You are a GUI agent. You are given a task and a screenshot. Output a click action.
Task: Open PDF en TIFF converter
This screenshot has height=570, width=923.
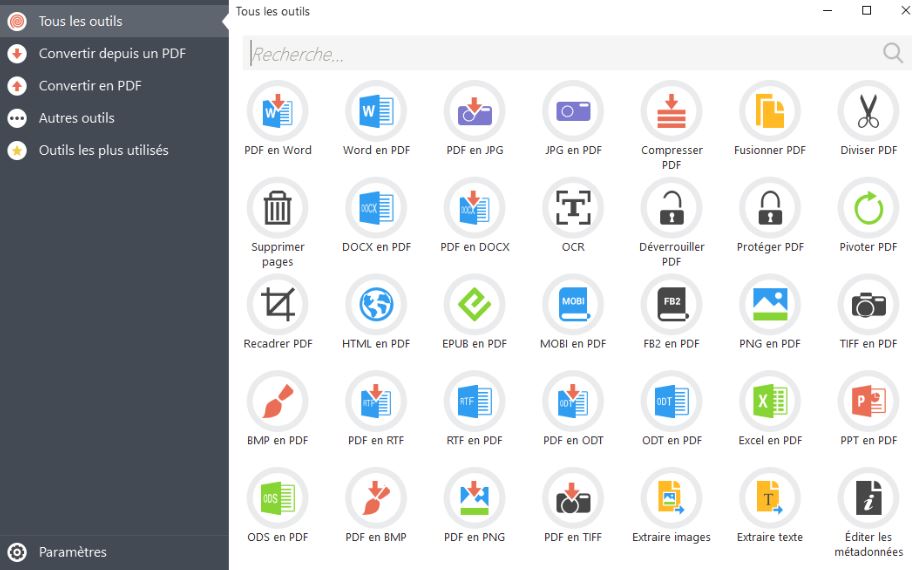tap(573, 498)
